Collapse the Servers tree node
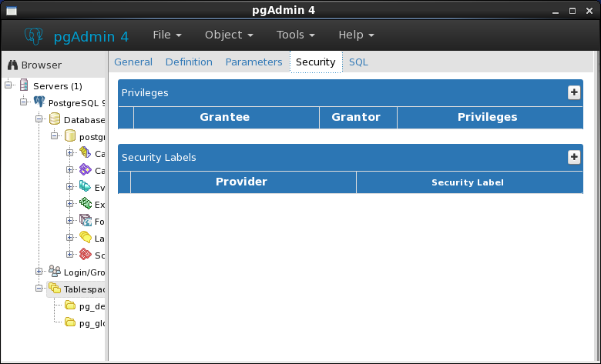Image resolution: width=601 pixels, height=364 pixels. (x=8, y=85)
